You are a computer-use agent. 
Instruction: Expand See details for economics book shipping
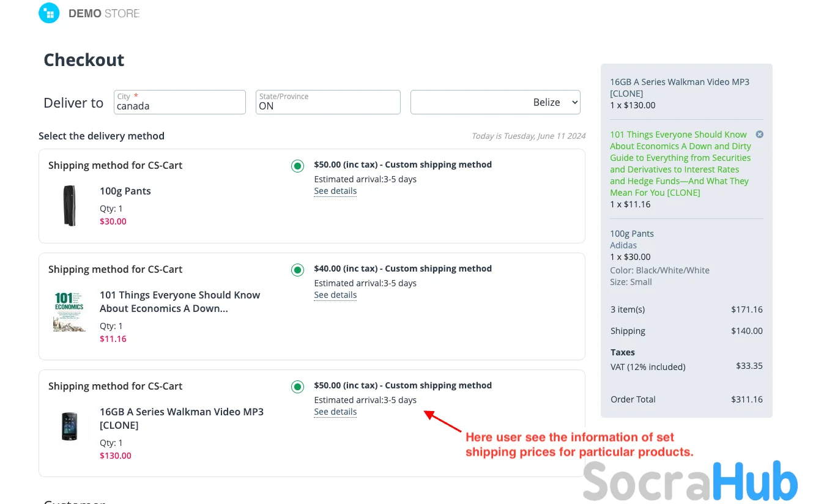[335, 295]
